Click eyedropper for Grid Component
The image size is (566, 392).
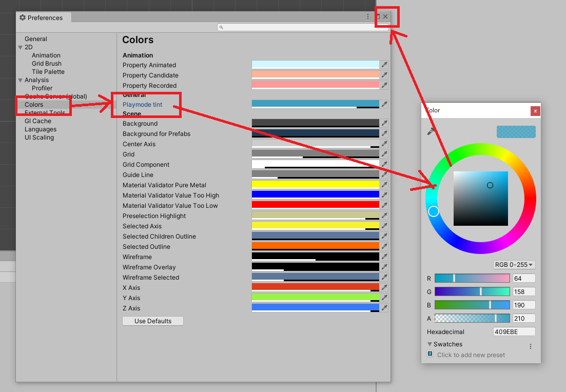click(x=384, y=164)
